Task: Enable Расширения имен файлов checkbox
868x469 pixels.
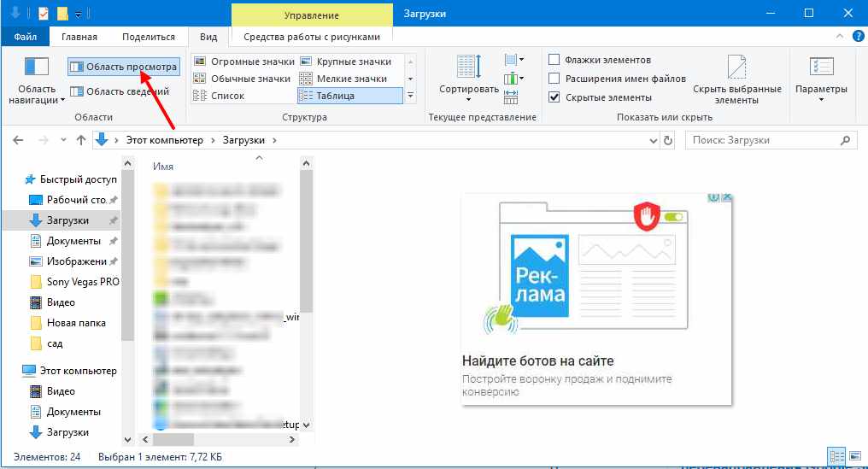Action: point(554,79)
